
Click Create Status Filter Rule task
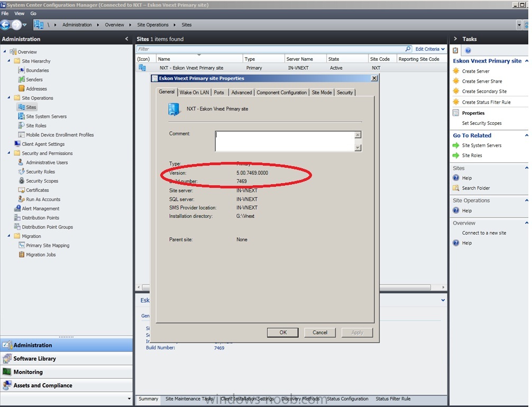click(x=486, y=102)
